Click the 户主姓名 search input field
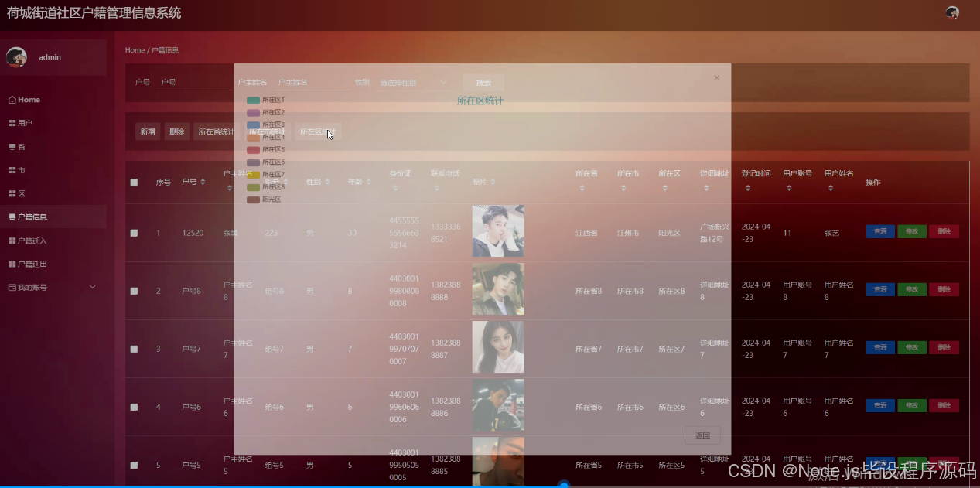 pos(311,82)
